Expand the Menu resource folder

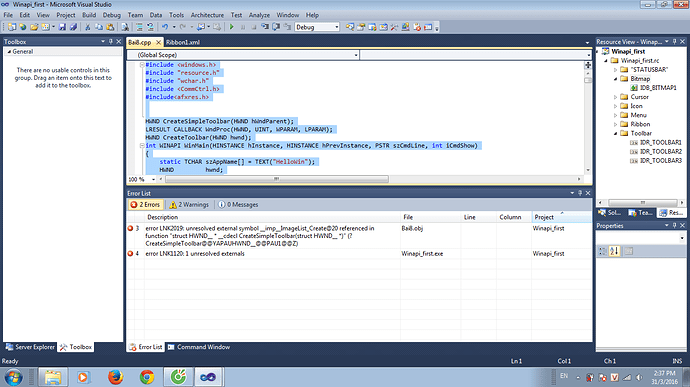616,115
